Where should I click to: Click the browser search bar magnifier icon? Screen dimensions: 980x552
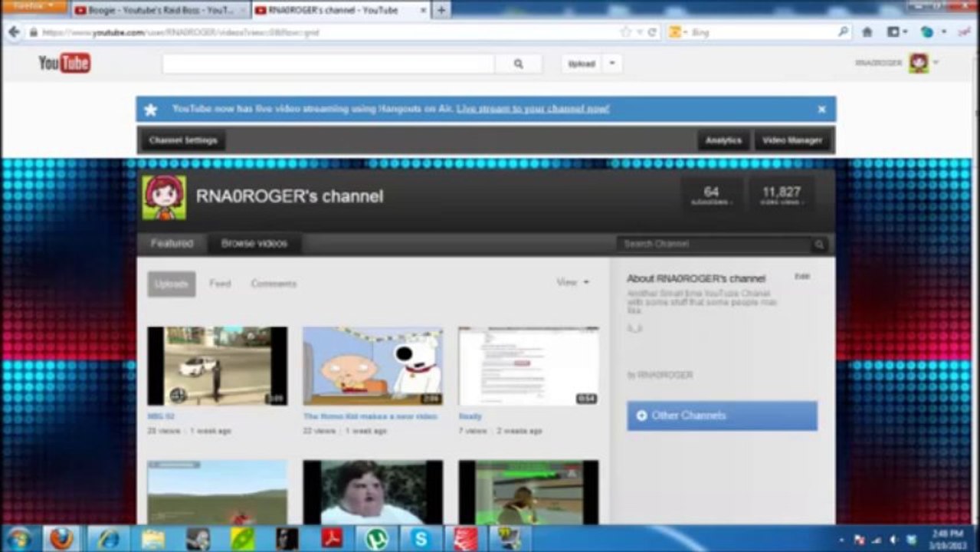(x=843, y=32)
